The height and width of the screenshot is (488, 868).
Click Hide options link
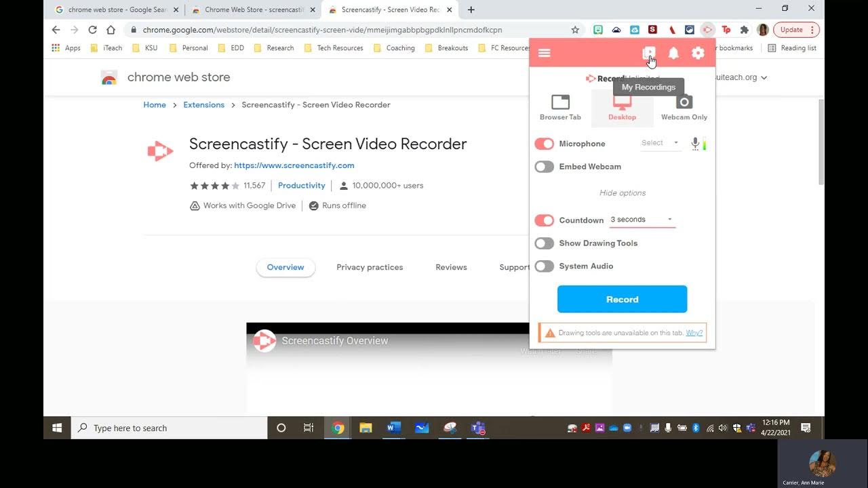point(623,193)
